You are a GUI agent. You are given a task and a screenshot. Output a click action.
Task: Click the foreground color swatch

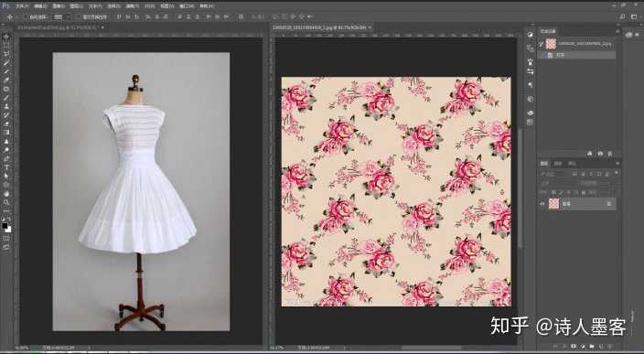(x=5, y=225)
